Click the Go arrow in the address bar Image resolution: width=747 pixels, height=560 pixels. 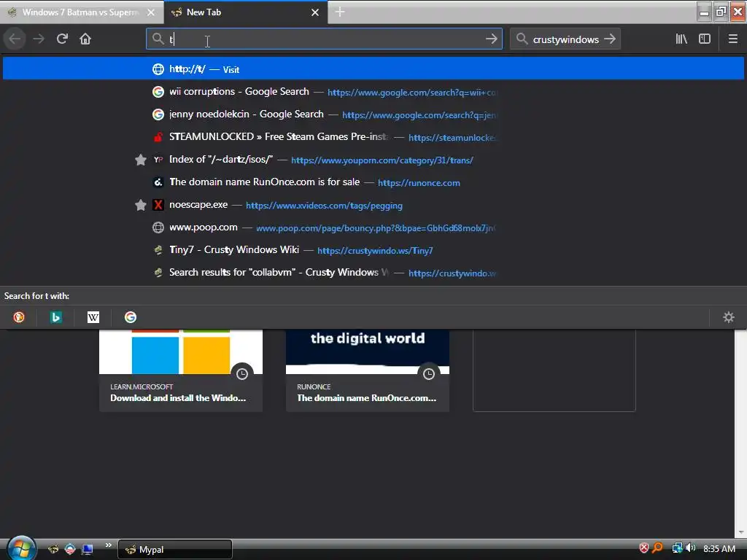[x=491, y=39]
